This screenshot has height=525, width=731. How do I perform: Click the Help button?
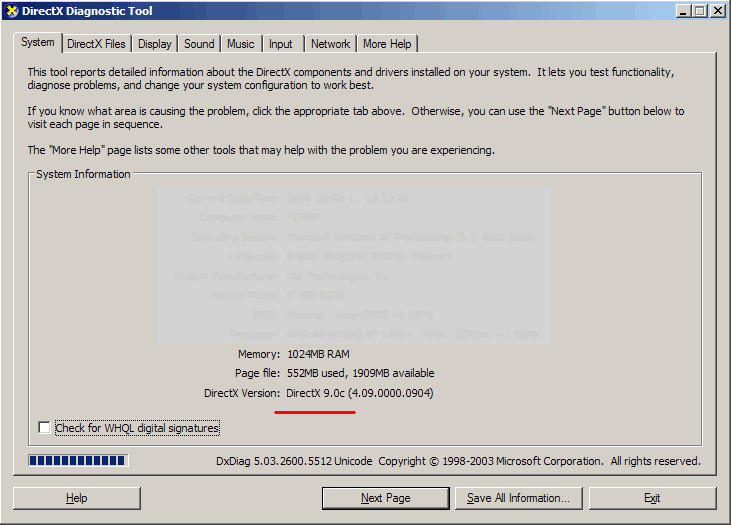(x=77, y=498)
